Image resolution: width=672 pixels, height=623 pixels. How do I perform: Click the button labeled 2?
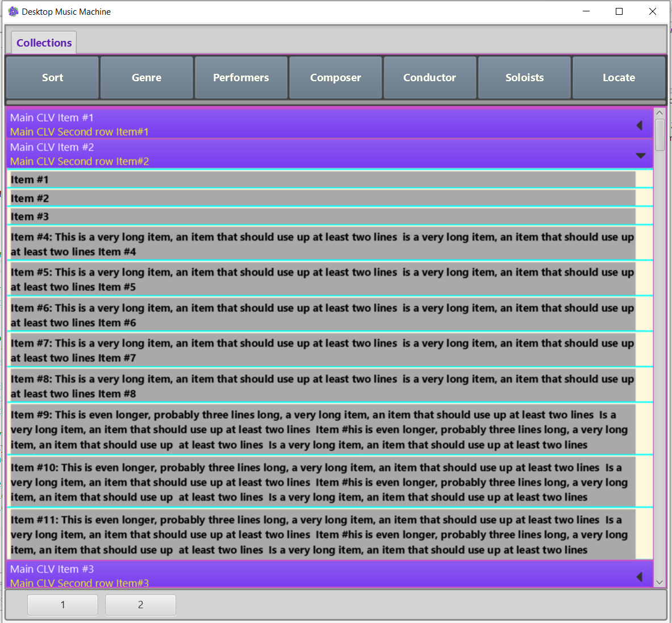pos(140,605)
